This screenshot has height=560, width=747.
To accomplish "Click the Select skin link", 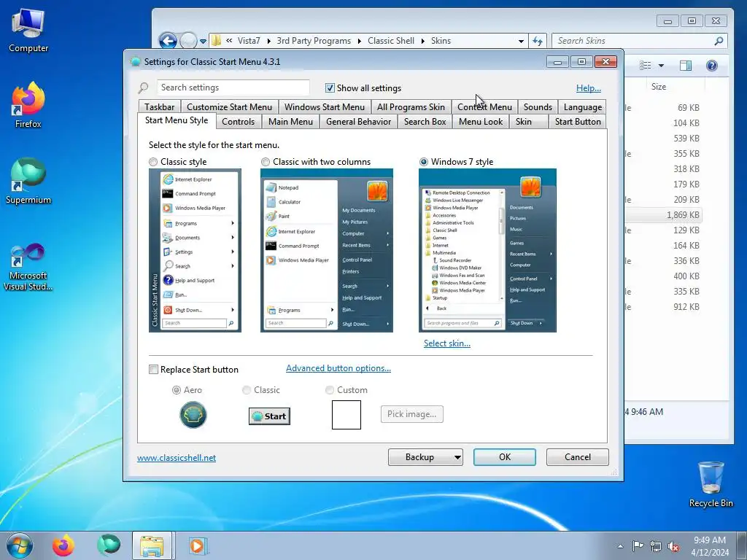I will 447,343.
